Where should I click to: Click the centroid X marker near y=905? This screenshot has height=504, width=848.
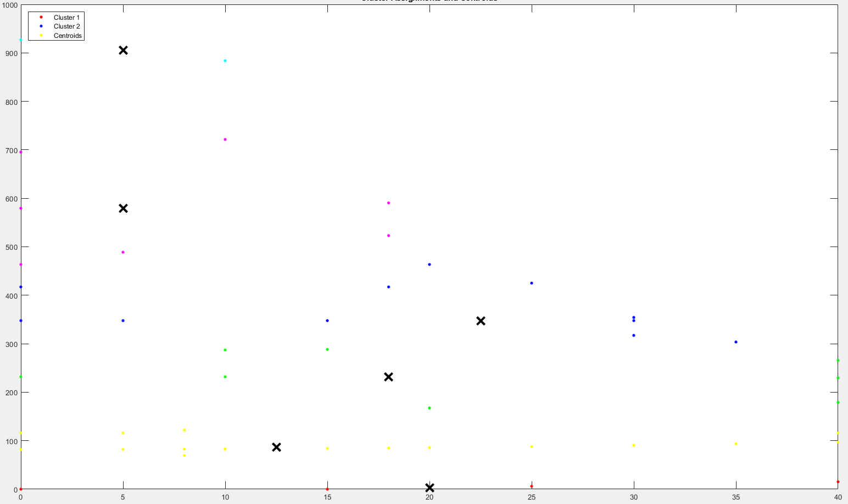123,51
